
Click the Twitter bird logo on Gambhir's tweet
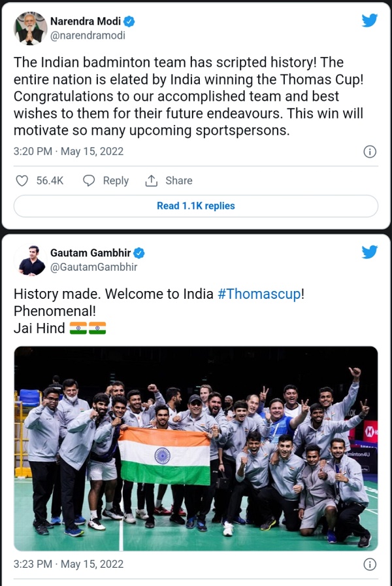[369, 252]
